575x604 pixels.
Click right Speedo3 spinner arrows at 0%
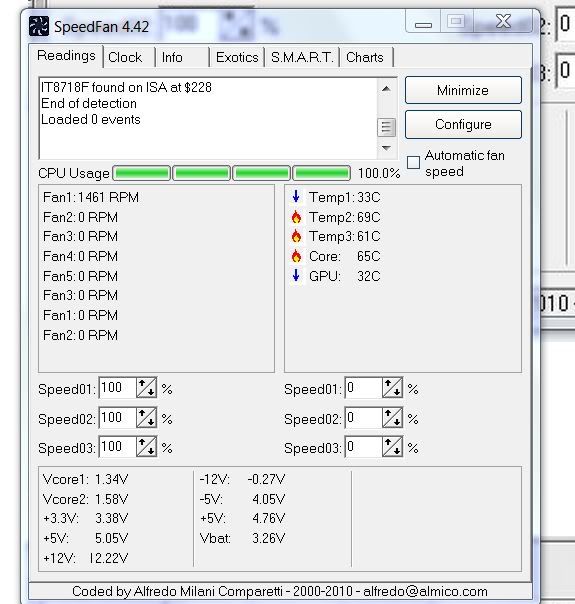tap(392, 447)
